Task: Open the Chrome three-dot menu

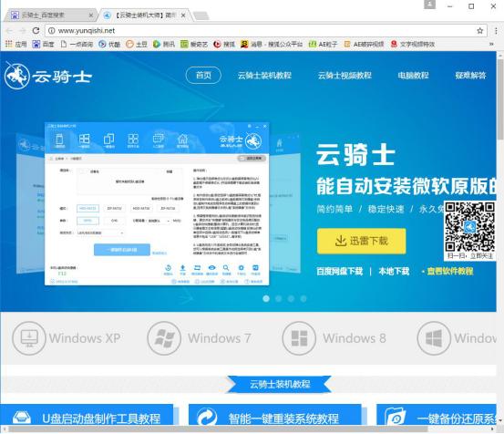Action: pos(496,30)
